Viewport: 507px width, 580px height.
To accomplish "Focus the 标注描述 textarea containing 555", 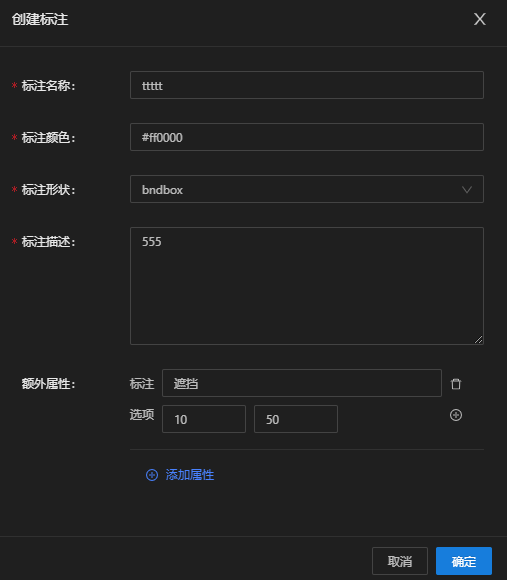I will 307,286.
